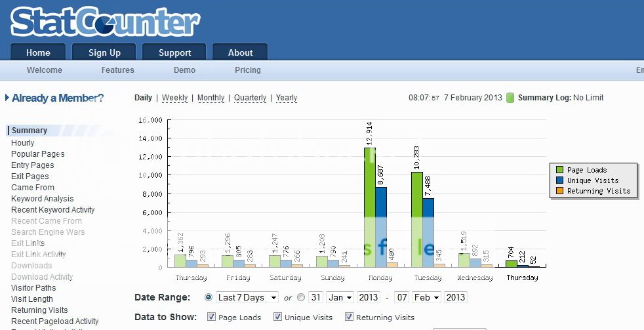The width and height of the screenshot is (644, 330).
Task: Click the Already a Member arrow icon
Action: 7,98
